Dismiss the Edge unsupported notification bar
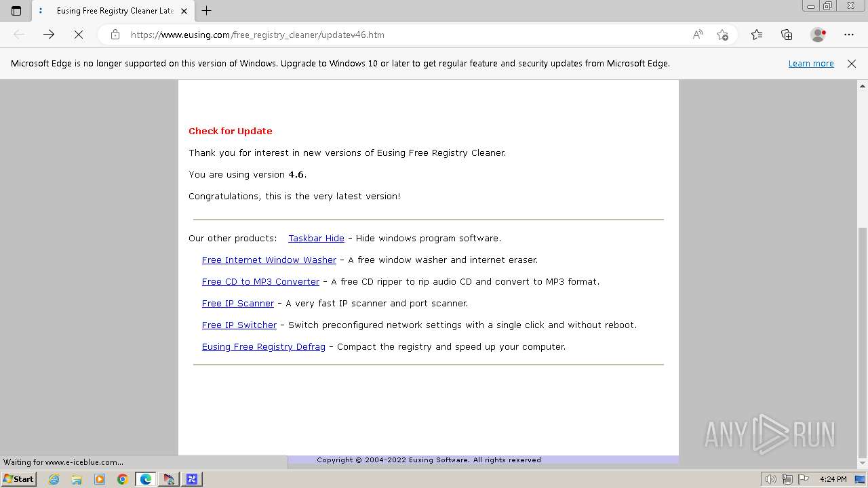The width and height of the screenshot is (868, 488). [x=852, y=64]
